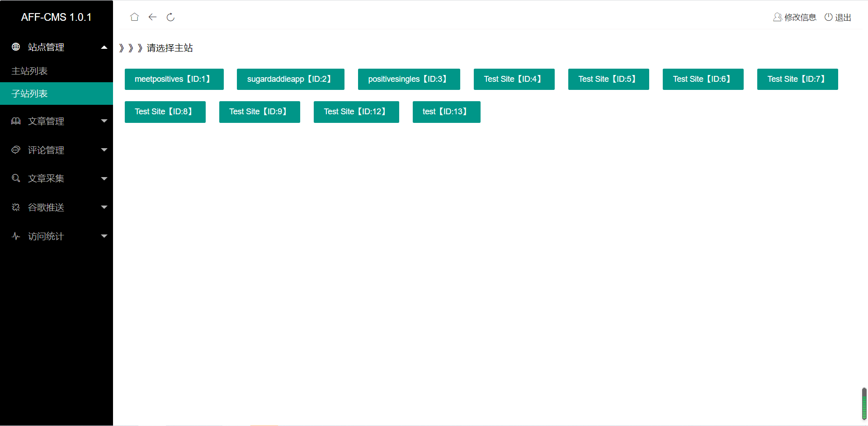This screenshot has height=426, width=868.
Task: Expand the 文章采集 dropdown arrow
Action: pos(104,178)
